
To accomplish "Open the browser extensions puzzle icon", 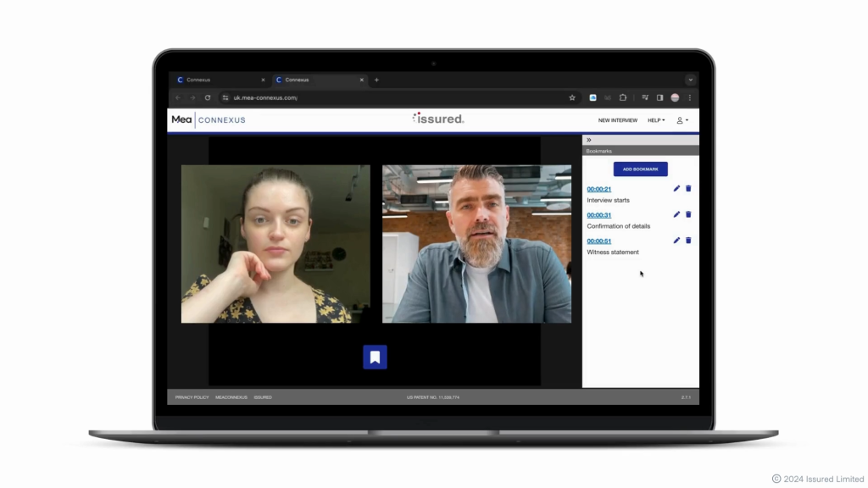I will coord(623,97).
